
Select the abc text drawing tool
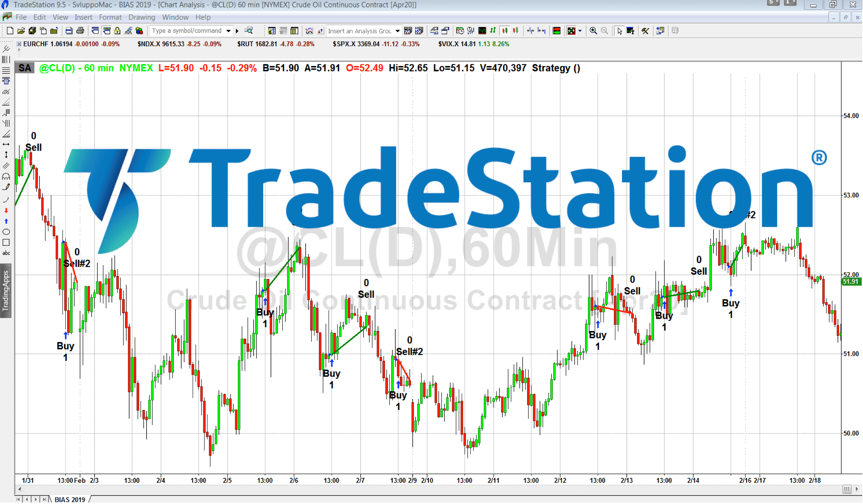pos(6,253)
